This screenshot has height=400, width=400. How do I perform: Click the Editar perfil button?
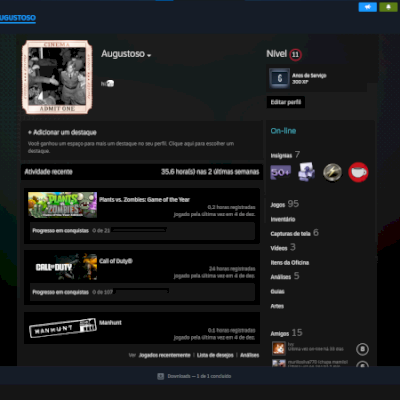pos(286,102)
